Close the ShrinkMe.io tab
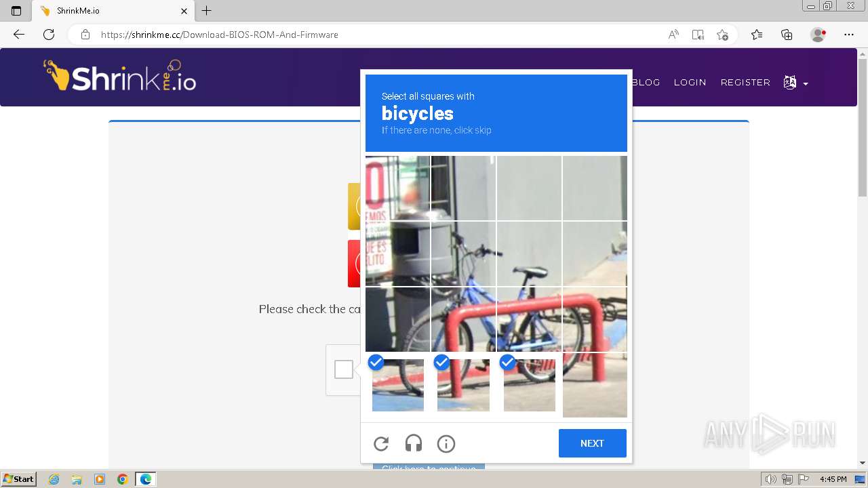The image size is (868, 488). coord(184,11)
